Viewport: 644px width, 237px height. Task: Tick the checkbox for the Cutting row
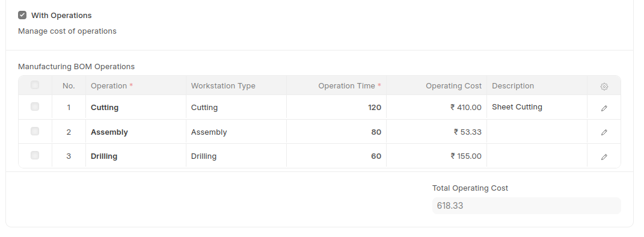(35, 107)
